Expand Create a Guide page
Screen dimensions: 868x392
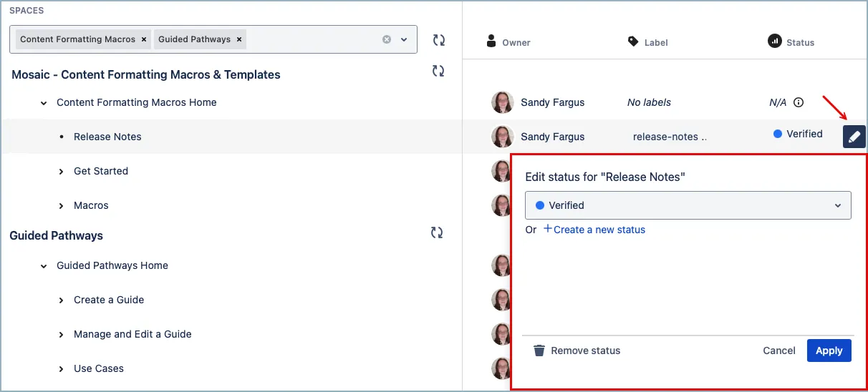tap(62, 300)
